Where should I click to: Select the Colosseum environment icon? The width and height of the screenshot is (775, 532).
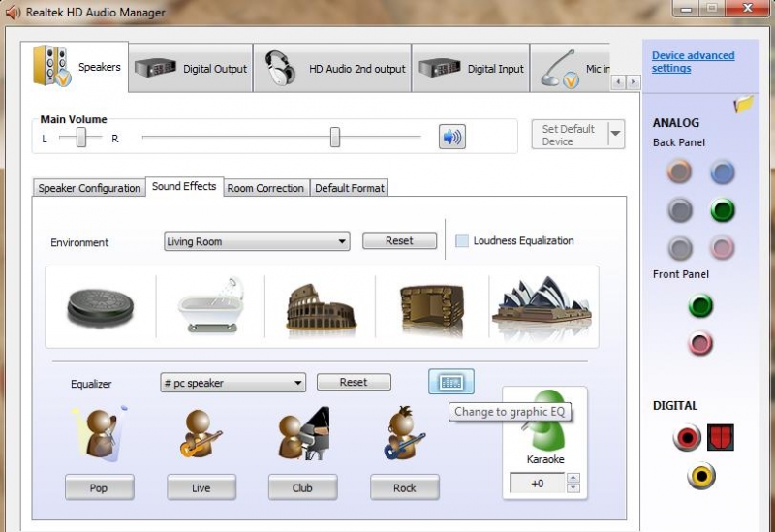[x=321, y=307]
